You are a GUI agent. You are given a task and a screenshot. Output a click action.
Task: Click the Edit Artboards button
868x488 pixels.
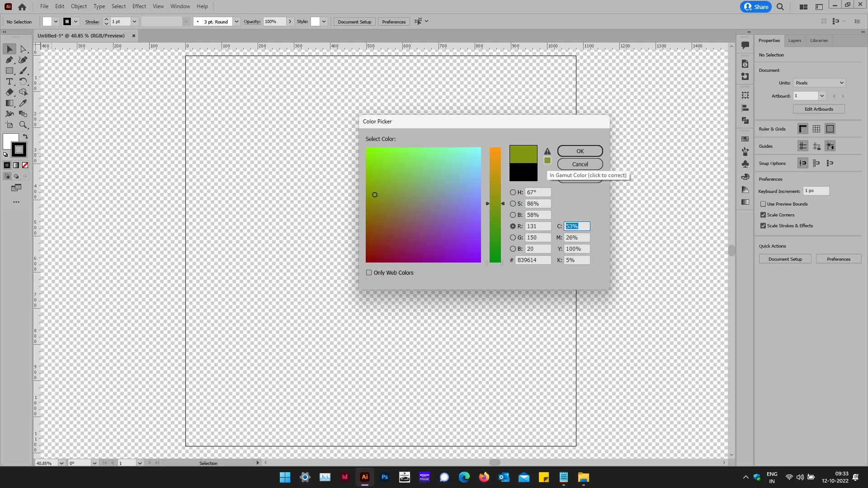click(x=818, y=109)
